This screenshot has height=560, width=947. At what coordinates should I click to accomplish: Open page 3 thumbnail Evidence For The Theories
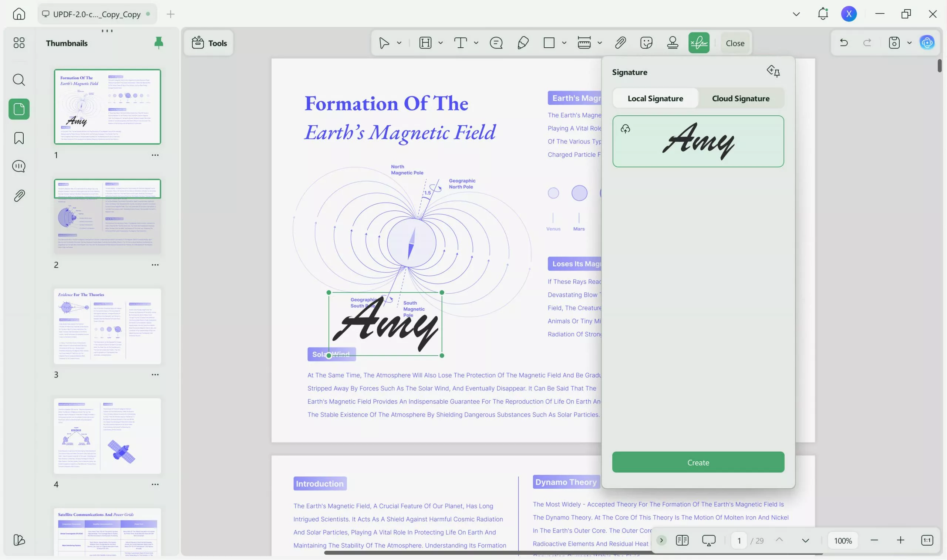[108, 327]
